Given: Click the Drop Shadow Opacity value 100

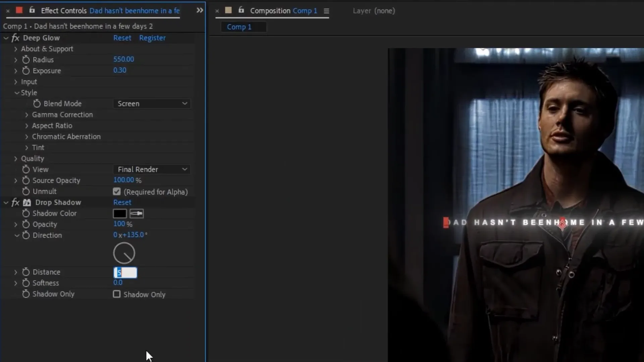Looking at the screenshot, I should pos(119,224).
